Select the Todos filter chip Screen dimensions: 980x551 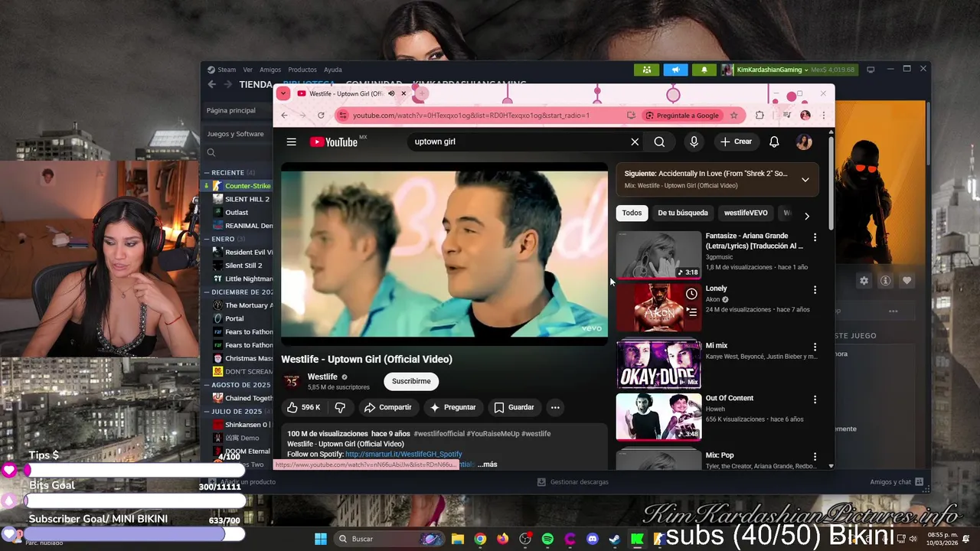click(632, 213)
